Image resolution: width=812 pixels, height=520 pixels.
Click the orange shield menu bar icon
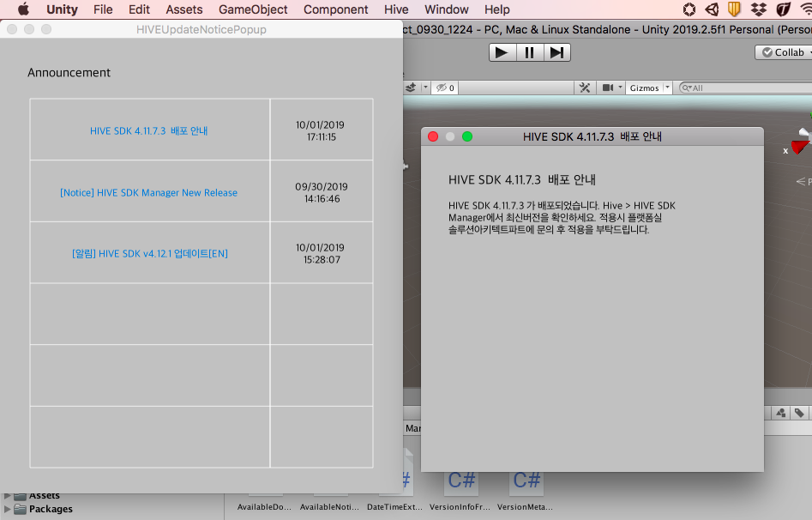pos(734,9)
